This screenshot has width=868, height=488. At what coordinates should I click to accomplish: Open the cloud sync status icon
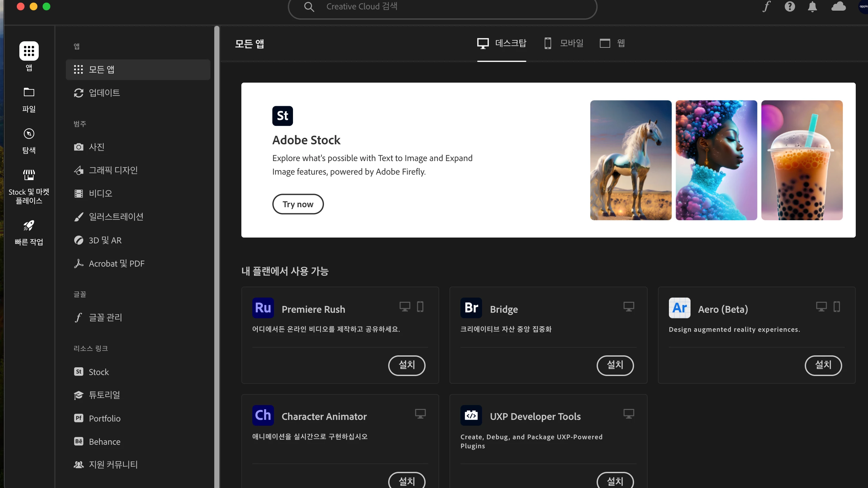(838, 6)
